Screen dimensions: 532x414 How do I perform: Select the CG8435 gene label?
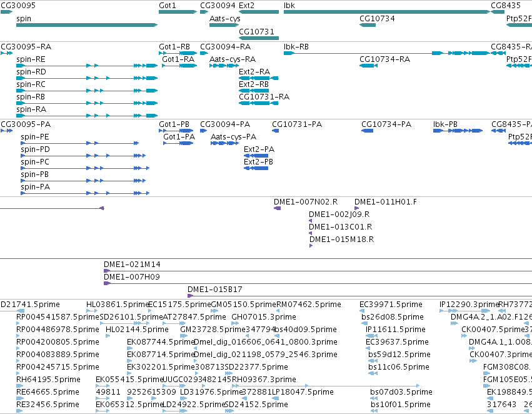(506, 6)
